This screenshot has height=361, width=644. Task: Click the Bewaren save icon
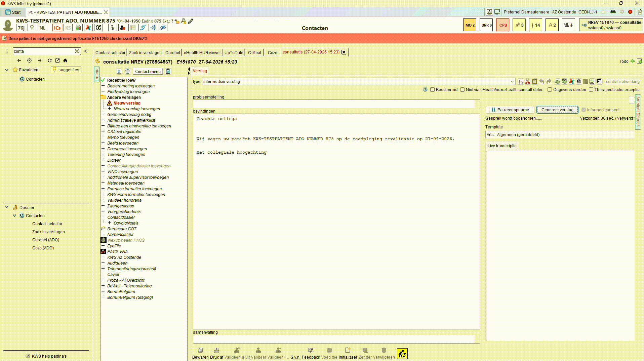pyautogui.click(x=200, y=350)
